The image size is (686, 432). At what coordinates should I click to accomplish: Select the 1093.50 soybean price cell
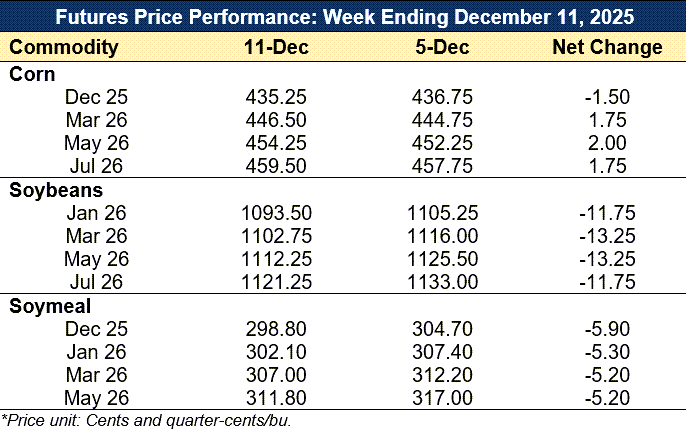[x=275, y=211]
